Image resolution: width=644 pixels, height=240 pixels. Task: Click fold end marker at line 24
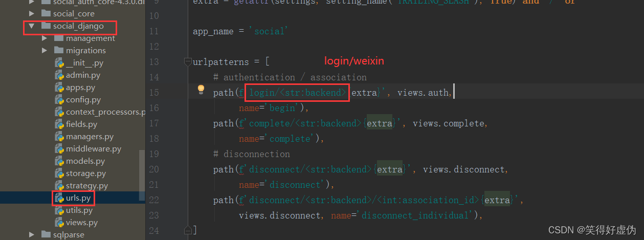click(188, 230)
